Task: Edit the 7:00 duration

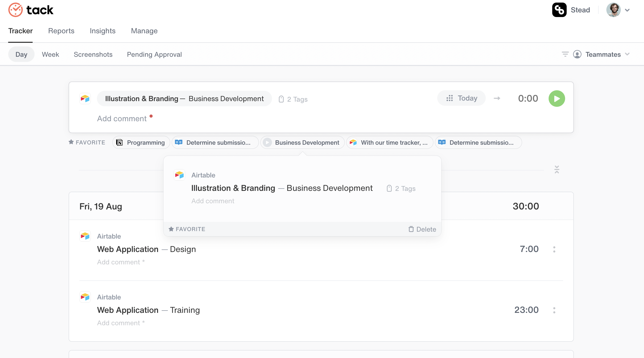Action: [x=529, y=249]
